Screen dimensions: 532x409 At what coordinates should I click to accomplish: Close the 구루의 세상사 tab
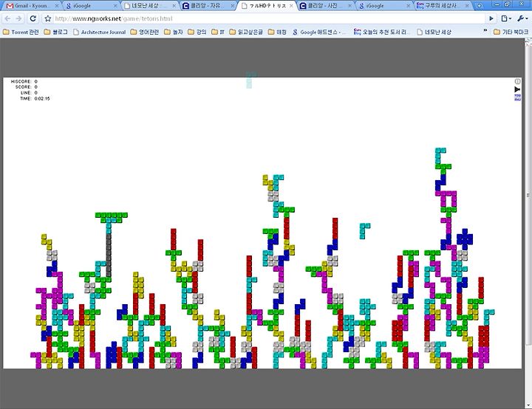(x=467, y=6)
